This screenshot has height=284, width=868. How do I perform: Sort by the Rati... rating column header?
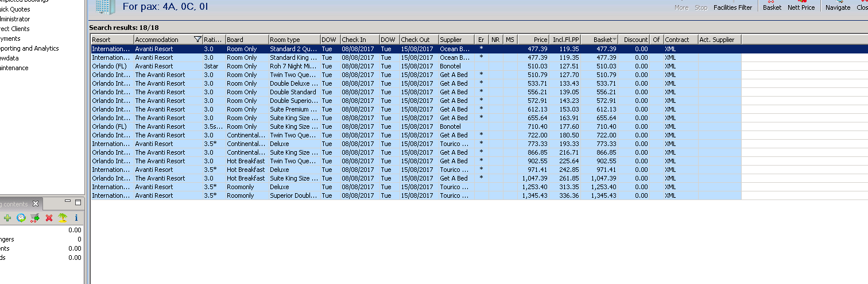tap(214, 40)
